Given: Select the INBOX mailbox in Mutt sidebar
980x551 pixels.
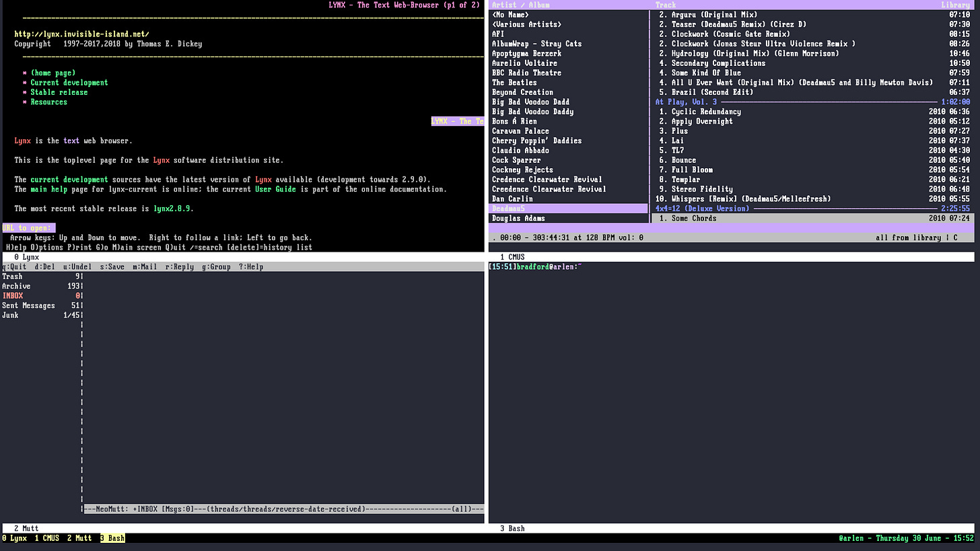Looking at the screenshot, I should pyautogui.click(x=41, y=296).
